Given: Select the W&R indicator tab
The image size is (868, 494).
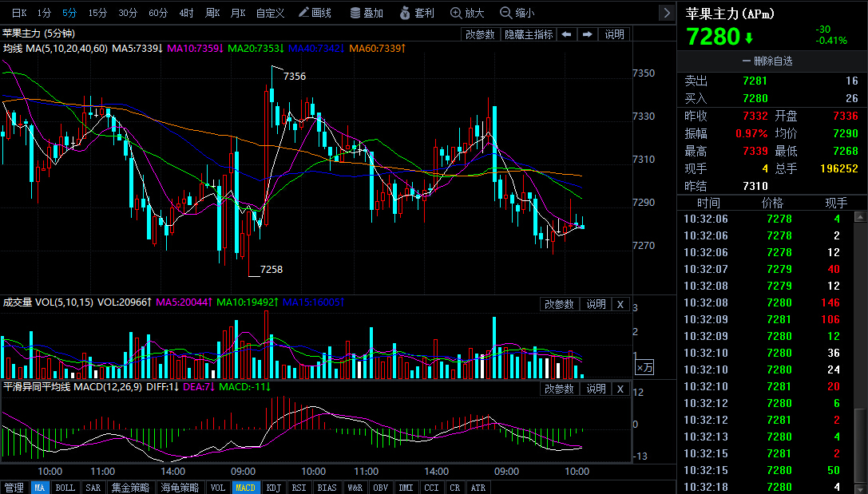Looking at the screenshot, I should pyautogui.click(x=355, y=488).
